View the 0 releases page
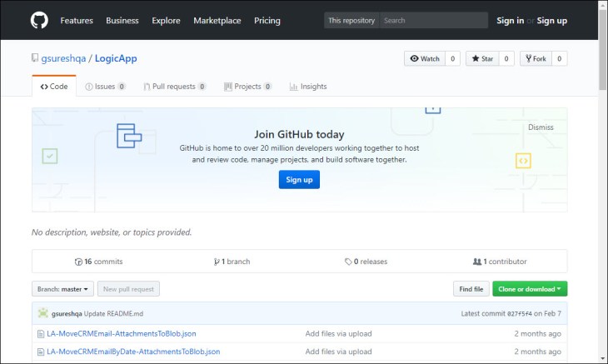Image resolution: width=608 pixels, height=364 pixels. [366, 262]
